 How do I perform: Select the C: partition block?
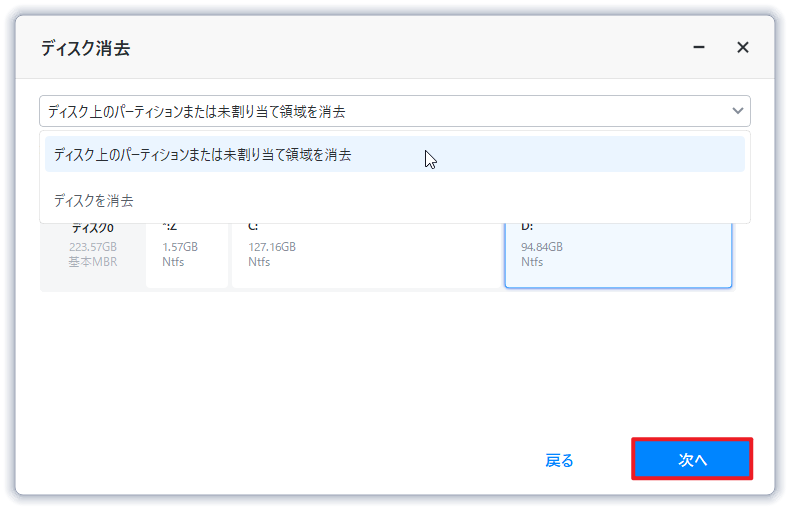366,255
